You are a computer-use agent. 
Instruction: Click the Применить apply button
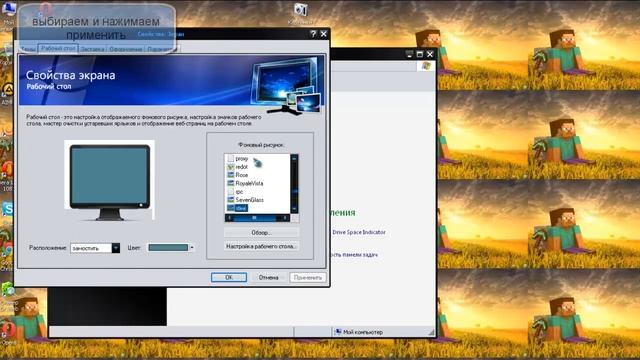(308, 278)
